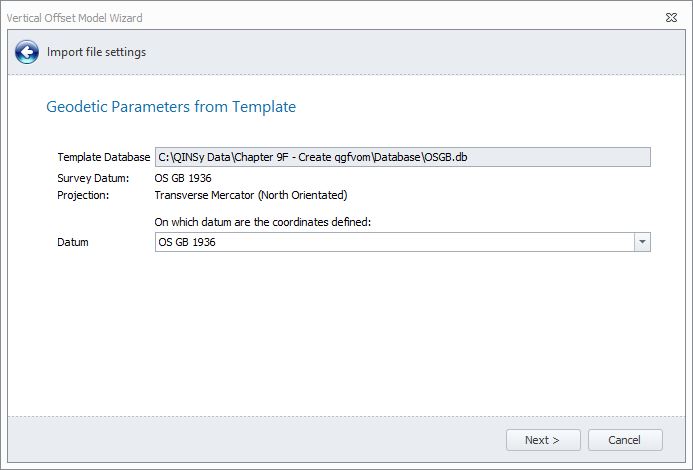Click the Projection label
693x470 pixels.
pyautogui.click(x=83, y=195)
